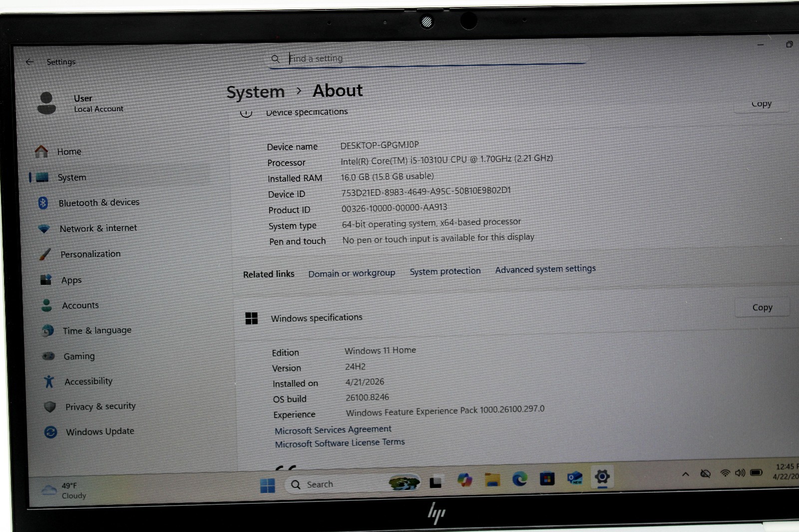Click the Gaming controller icon

[x=48, y=356]
